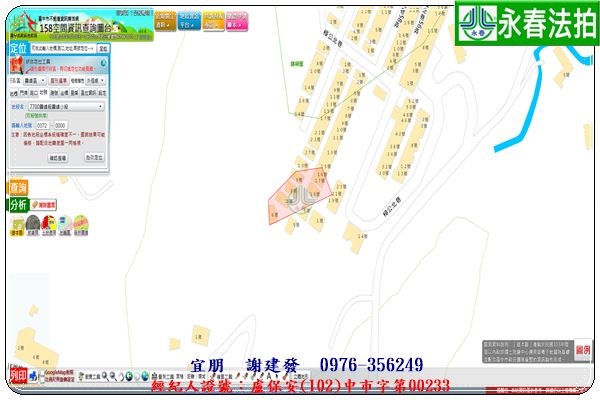
Task: Click the blue round icon in the panel header
Action: pyautogui.click(x=103, y=62)
